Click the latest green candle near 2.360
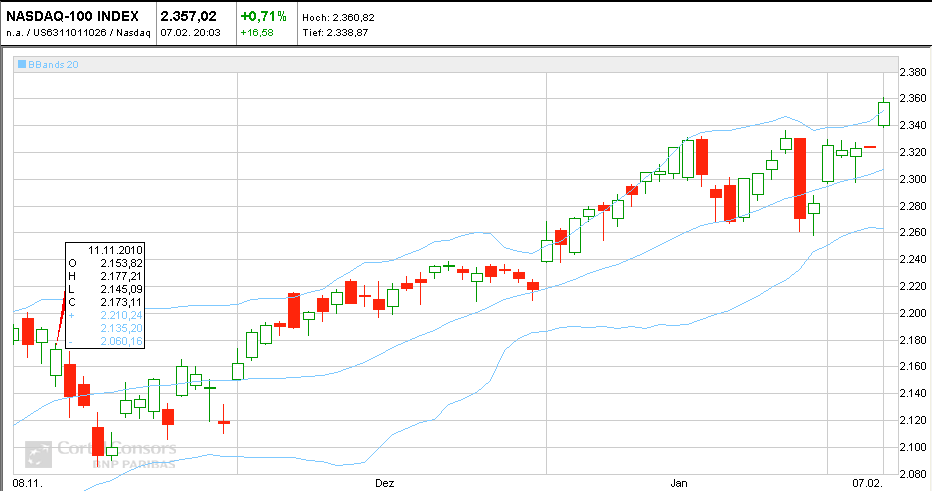This screenshot has height=491, width=932. (x=884, y=114)
